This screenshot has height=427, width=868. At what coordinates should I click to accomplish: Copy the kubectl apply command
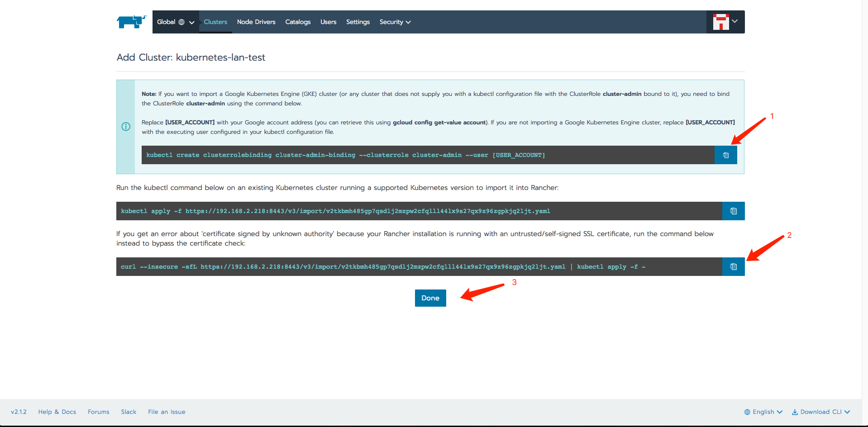(x=734, y=211)
